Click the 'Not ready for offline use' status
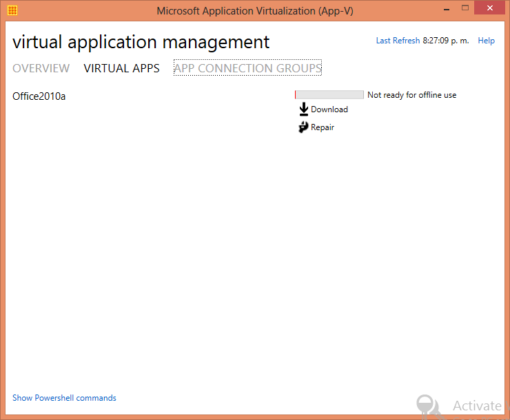This screenshot has height=420, width=510. 411,95
